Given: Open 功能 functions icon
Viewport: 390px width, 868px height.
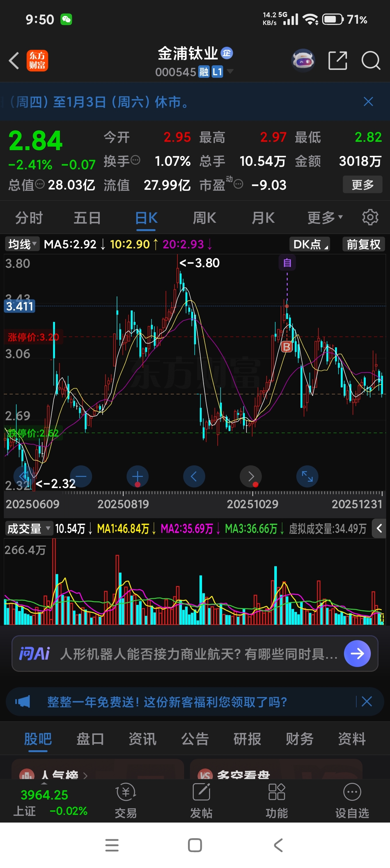Looking at the screenshot, I should click(x=277, y=800).
